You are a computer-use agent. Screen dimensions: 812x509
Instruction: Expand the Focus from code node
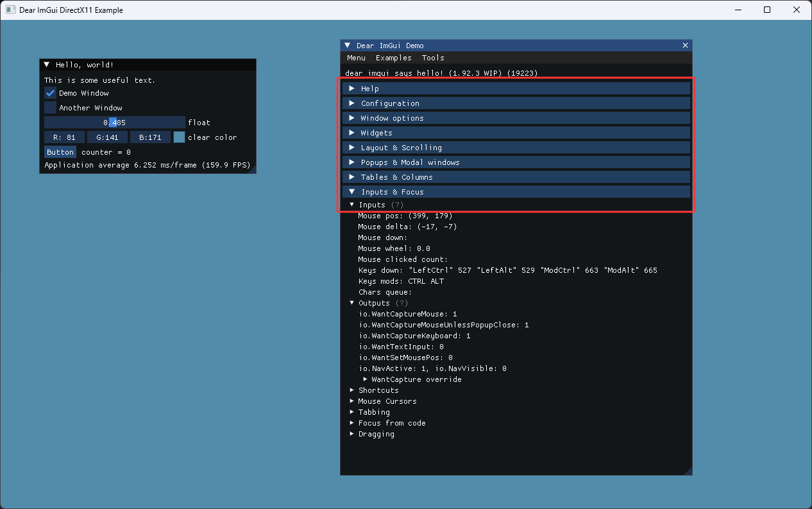pyautogui.click(x=352, y=423)
